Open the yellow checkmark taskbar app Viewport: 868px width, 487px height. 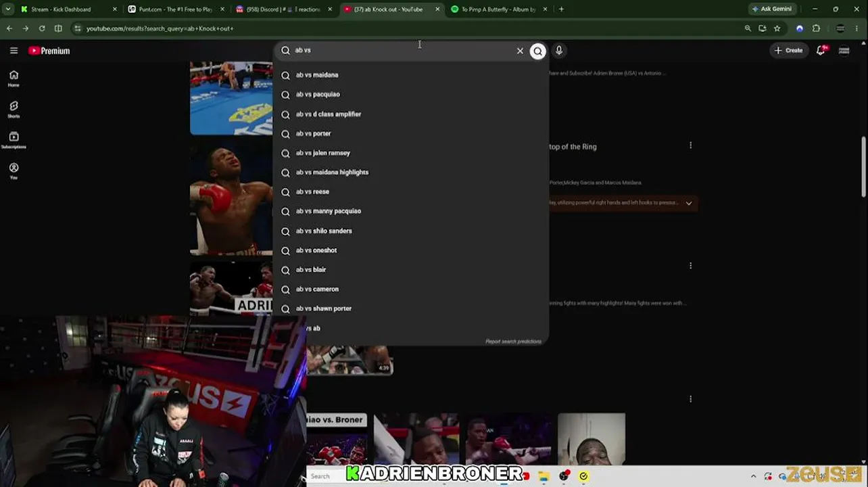(583, 476)
